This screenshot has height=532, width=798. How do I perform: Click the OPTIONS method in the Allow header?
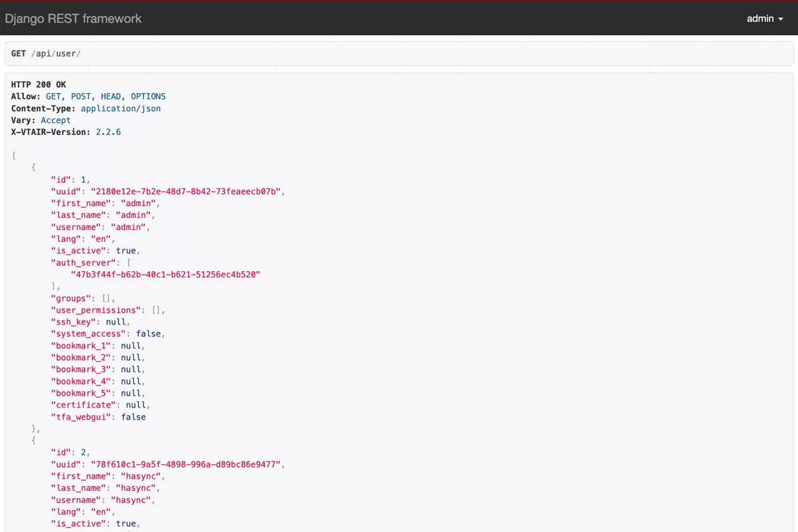click(148, 96)
